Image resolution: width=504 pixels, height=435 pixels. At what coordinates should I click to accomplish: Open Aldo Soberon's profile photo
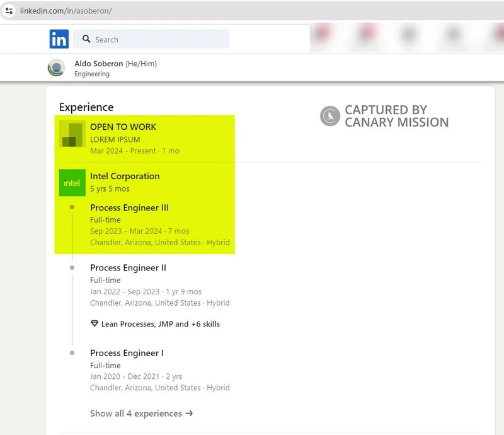pos(55,68)
